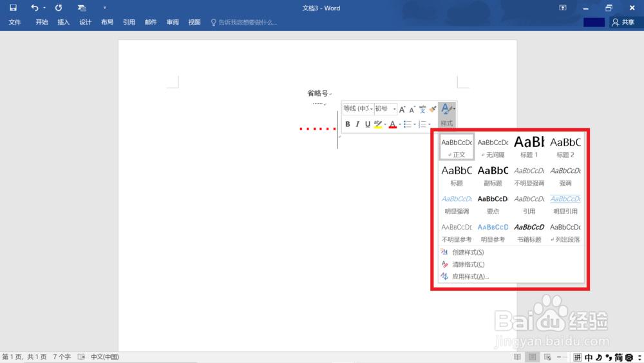The image size is (644, 363).
Task: Apply the 列出段落 style
Action: 565,232
